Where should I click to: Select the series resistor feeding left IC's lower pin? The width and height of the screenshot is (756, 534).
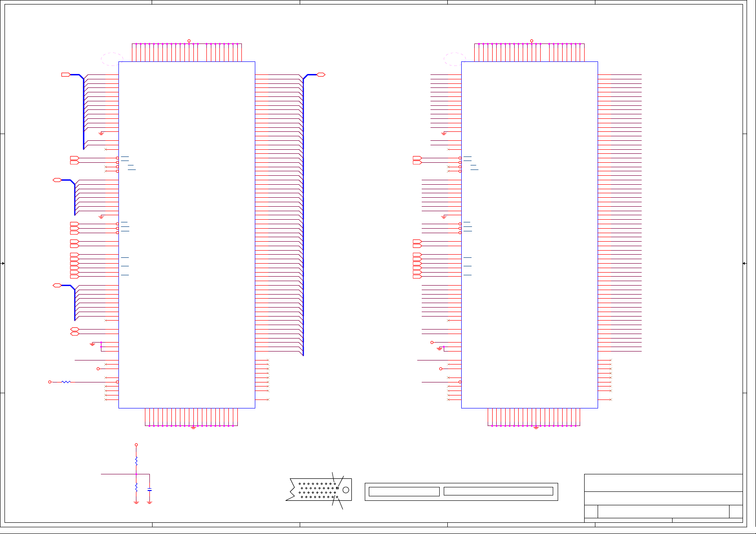point(66,382)
